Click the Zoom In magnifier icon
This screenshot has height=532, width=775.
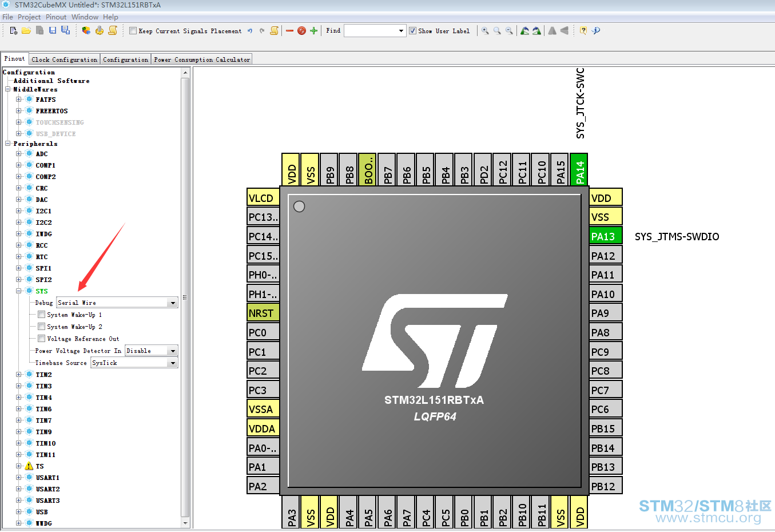click(x=485, y=31)
